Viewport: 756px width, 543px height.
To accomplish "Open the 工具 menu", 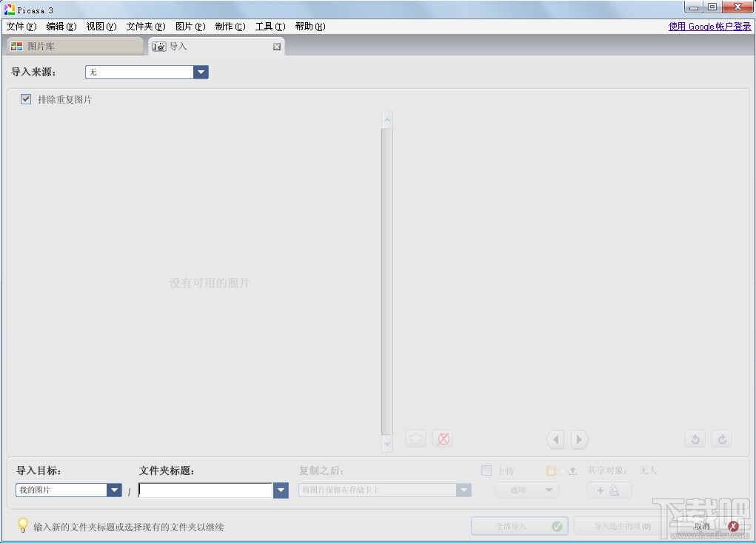I will point(270,26).
